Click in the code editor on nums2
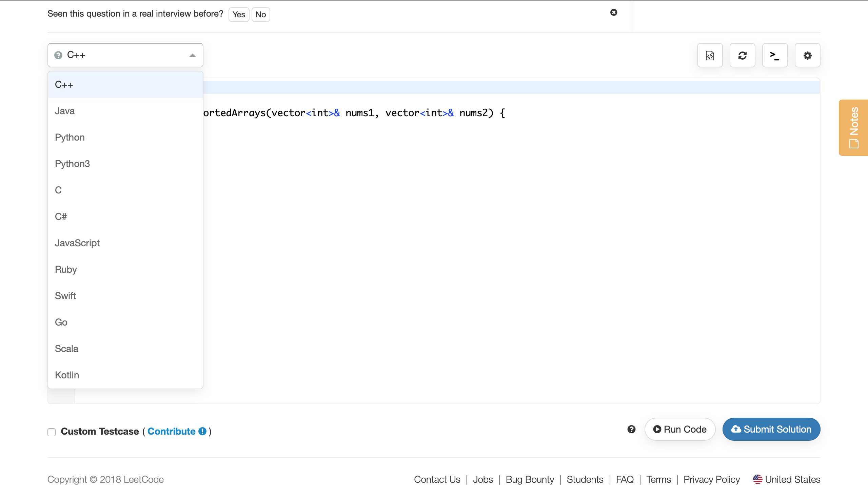This screenshot has width=868, height=500. pos(473,113)
